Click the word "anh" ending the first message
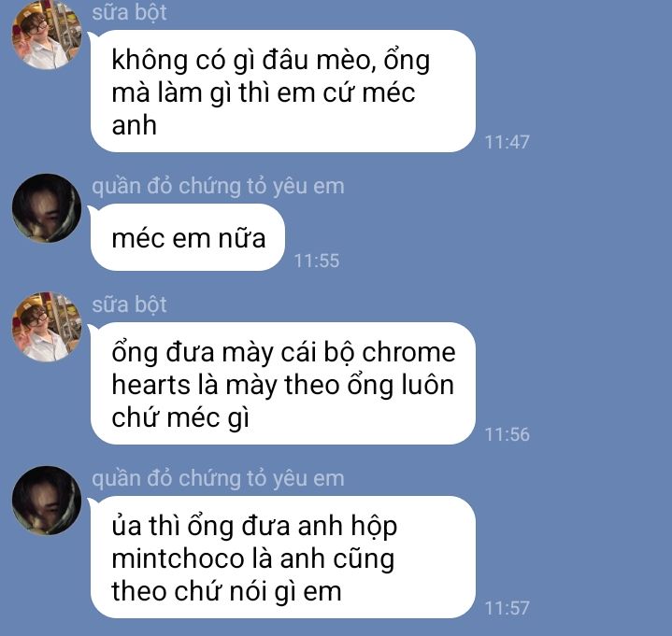 point(135,125)
